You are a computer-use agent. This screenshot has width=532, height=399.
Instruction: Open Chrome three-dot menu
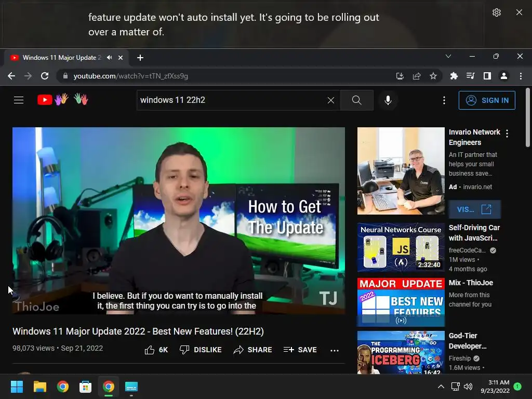[521, 76]
